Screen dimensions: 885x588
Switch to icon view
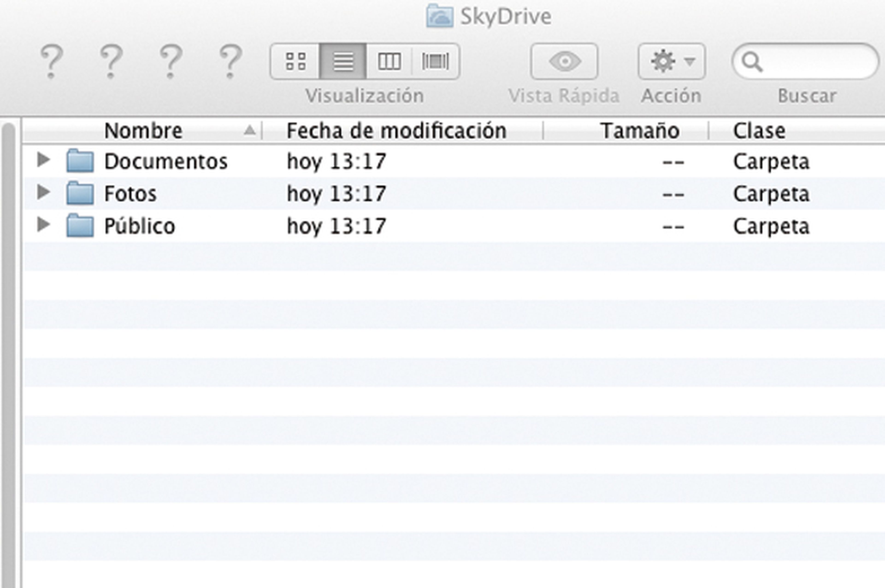[x=295, y=61]
